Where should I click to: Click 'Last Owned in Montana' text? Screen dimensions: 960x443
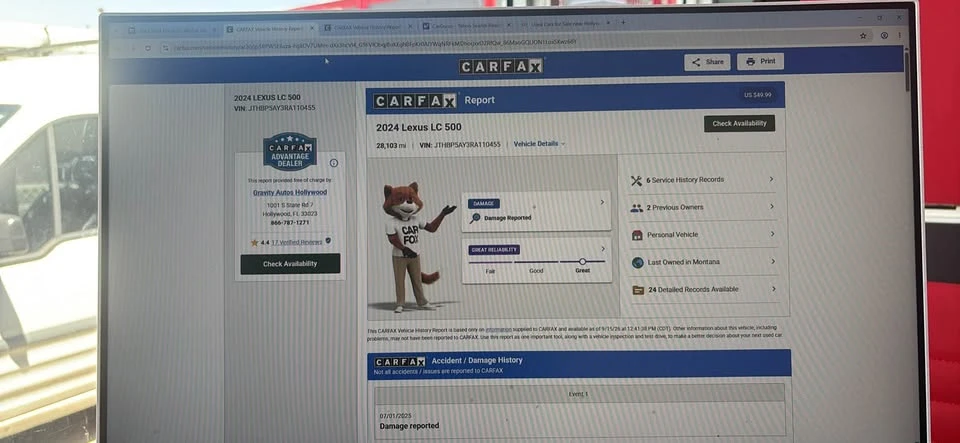coord(683,262)
